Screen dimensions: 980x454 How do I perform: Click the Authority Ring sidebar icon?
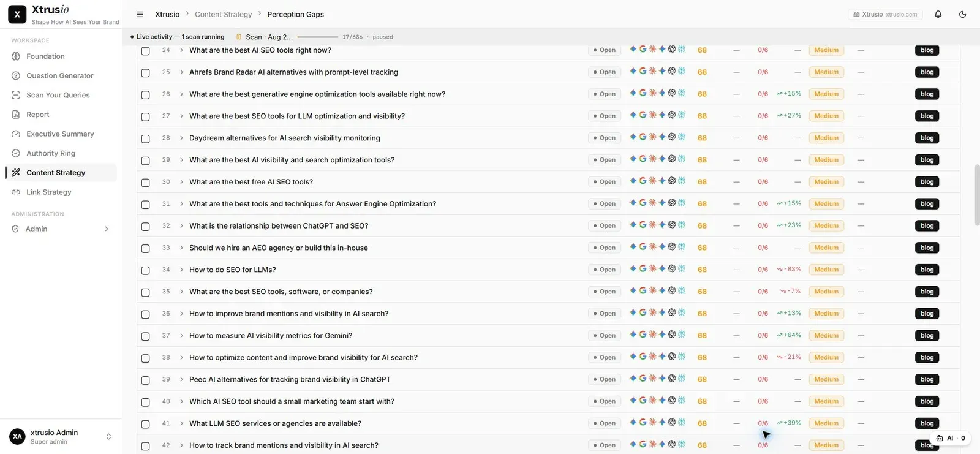[16, 153]
